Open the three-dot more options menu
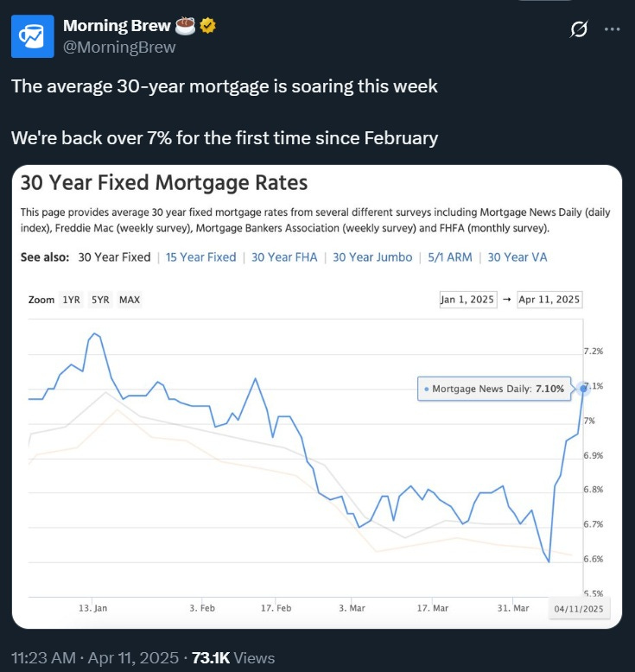This screenshot has width=635, height=672. (x=612, y=29)
